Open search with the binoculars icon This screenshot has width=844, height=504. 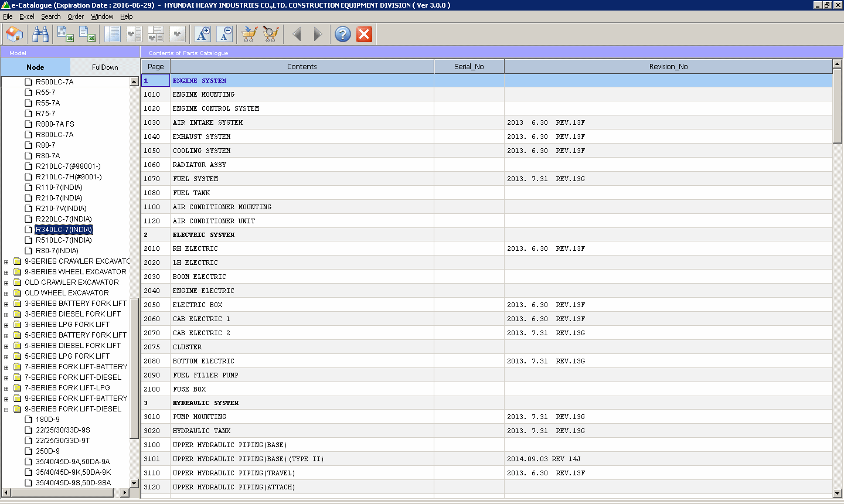40,34
